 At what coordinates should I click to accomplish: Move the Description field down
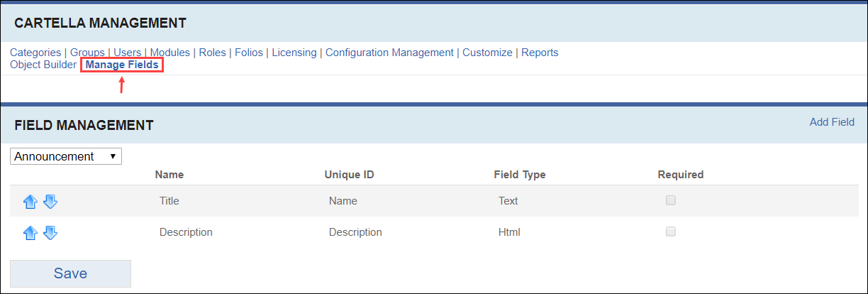pyautogui.click(x=50, y=232)
